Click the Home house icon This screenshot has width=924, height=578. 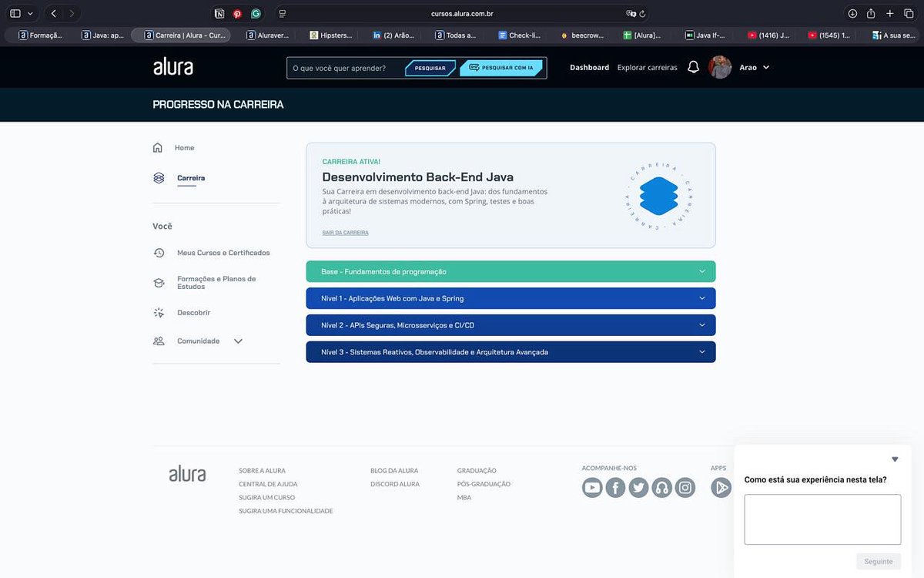point(158,147)
